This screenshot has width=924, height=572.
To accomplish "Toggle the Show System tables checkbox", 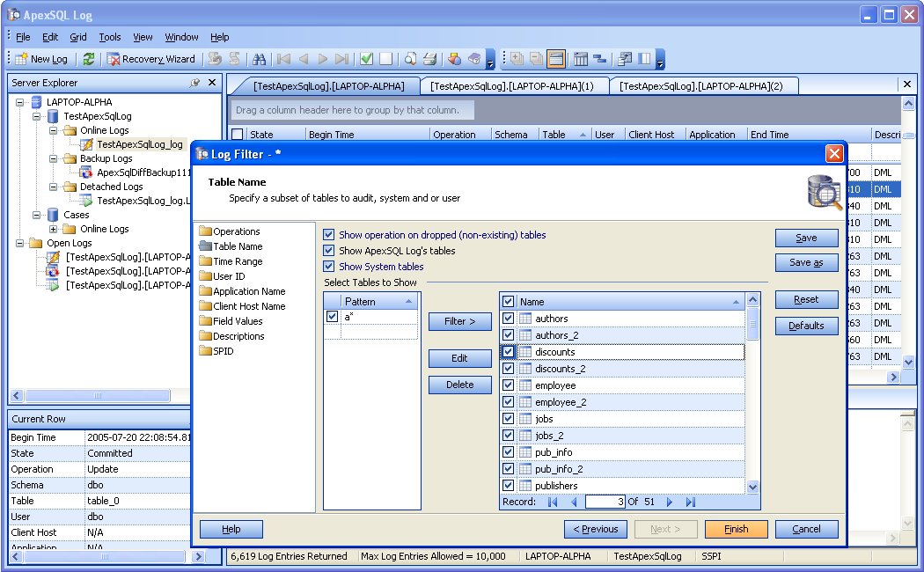I will pos(329,267).
